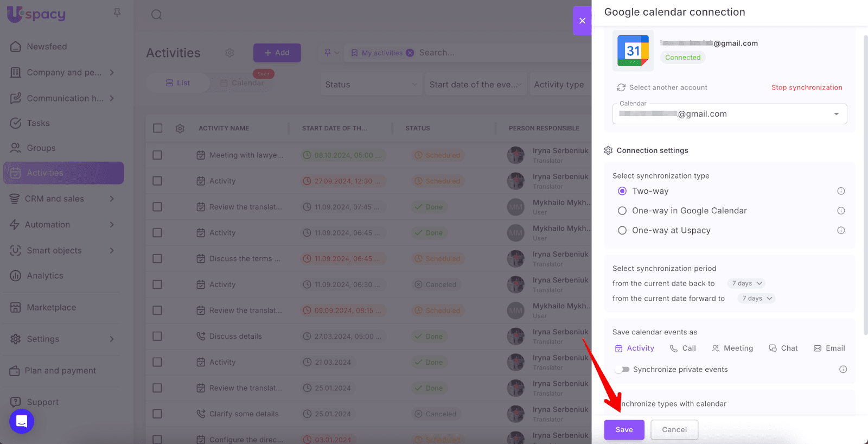Select One-way in Google Calendar option

point(622,211)
